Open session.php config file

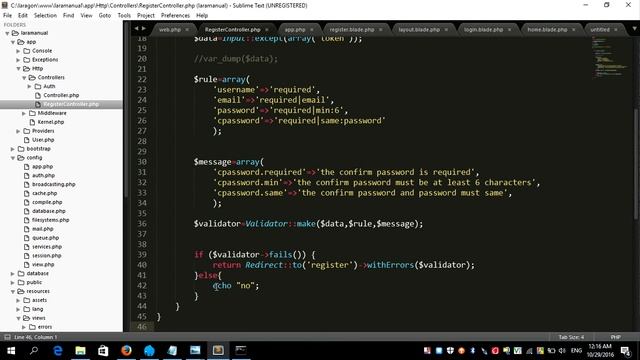pyautogui.click(x=47, y=256)
